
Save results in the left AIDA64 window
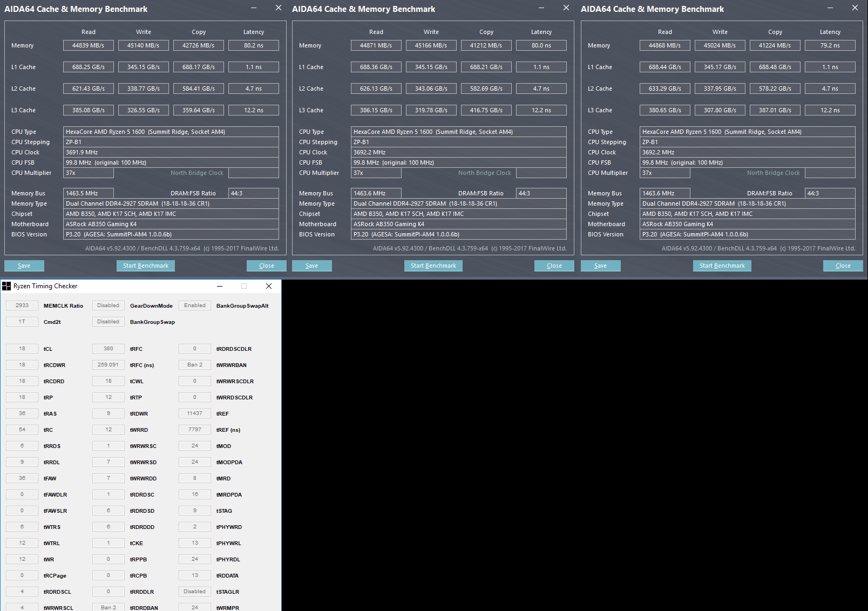point(24,266)
